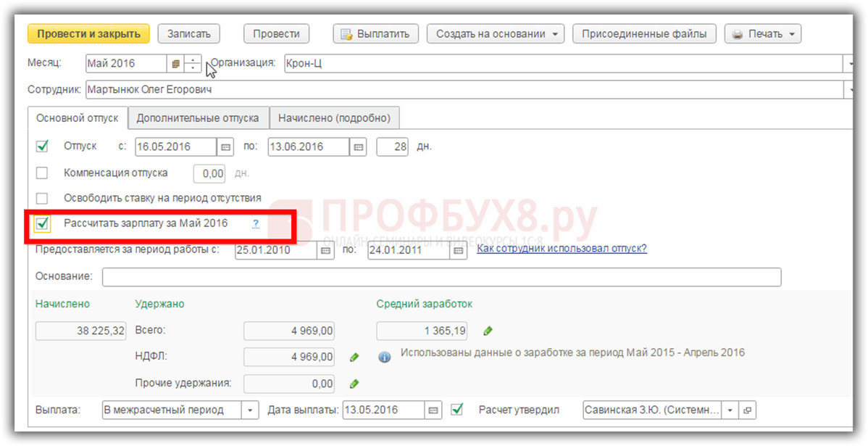Image resolution: width=868 pixels, height=446 pixels.
Task: Click month stepper arrows
Action: click(x=193, y=64)
